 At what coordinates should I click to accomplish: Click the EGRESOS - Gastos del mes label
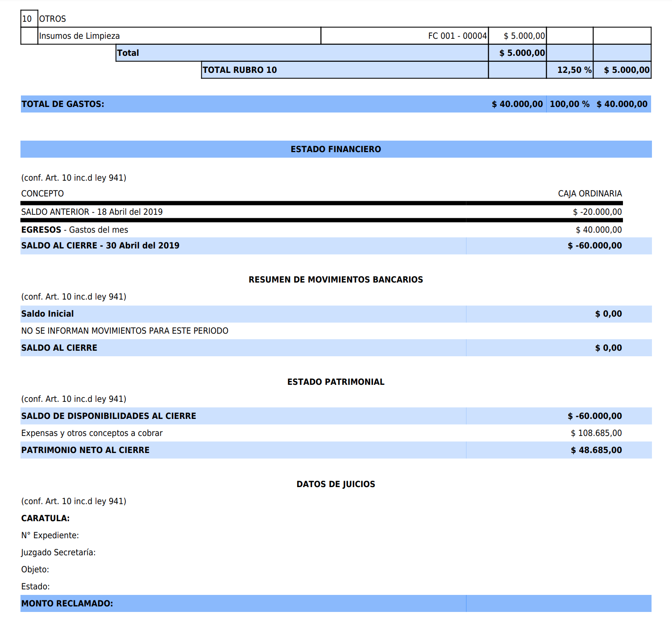coord(75,230)
